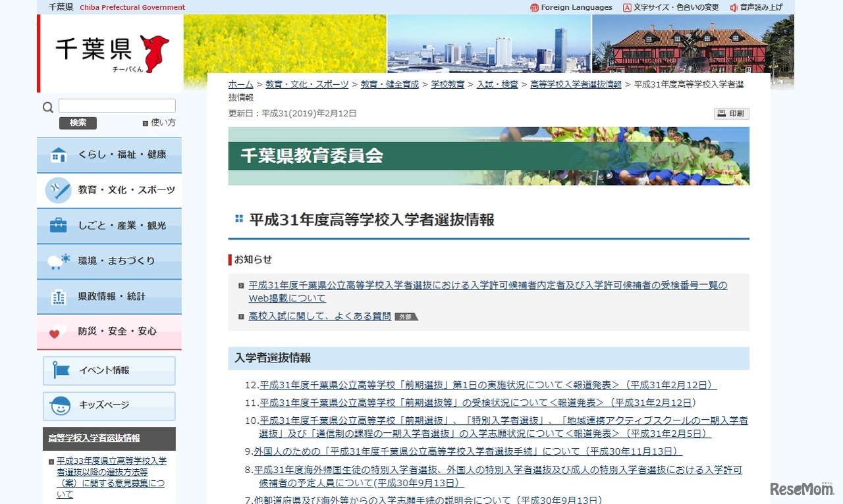Click the しごと・産業・観光 briefcase icon
843x504 pixels.
(x=59, y=226)
